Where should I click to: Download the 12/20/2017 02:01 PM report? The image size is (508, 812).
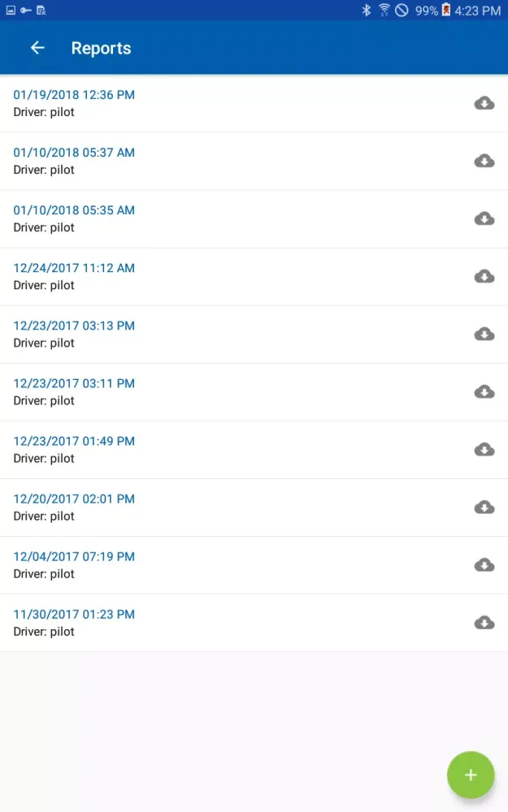[484, 507]
